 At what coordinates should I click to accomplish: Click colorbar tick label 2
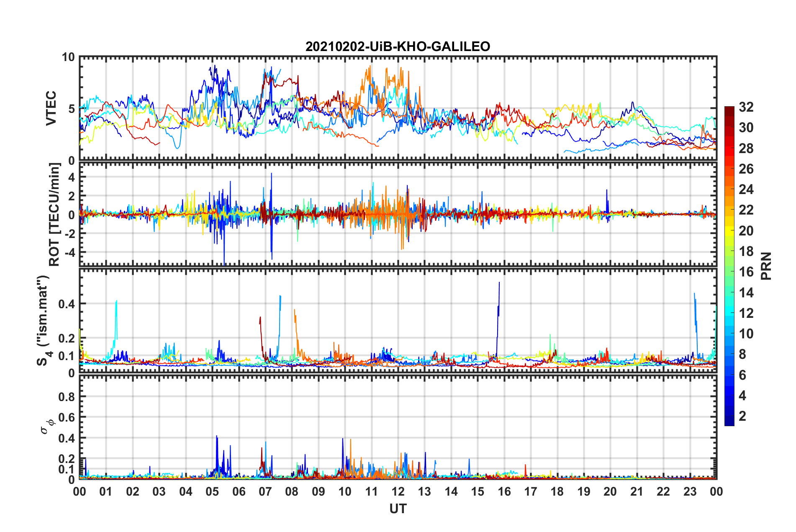tap(742, 416)
